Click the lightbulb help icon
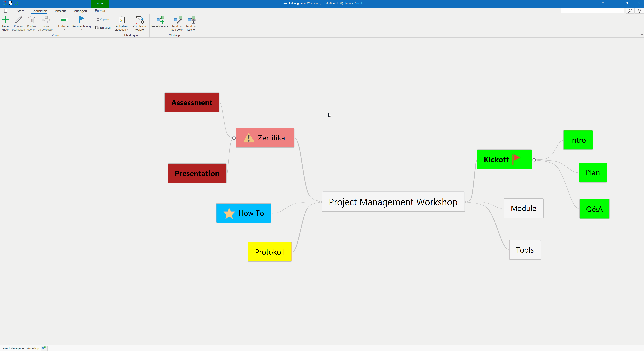Viewport: 644px width, 351px height. (x=639, y=11)
